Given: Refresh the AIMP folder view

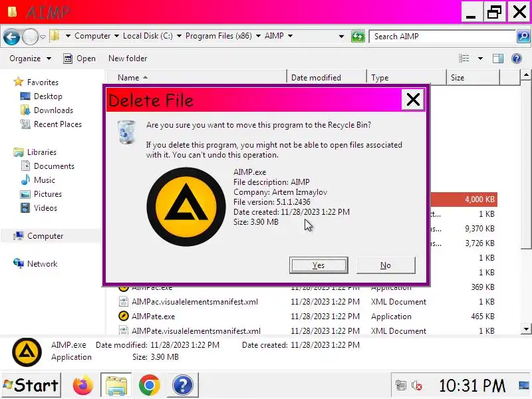Looking at the screenshot, I should tap(358, 37).
